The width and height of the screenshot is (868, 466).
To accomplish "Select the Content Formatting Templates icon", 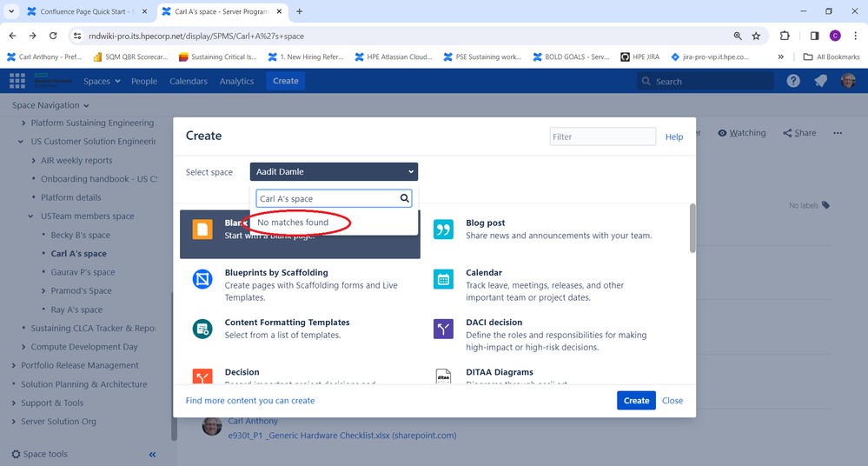I will [202, 329].
